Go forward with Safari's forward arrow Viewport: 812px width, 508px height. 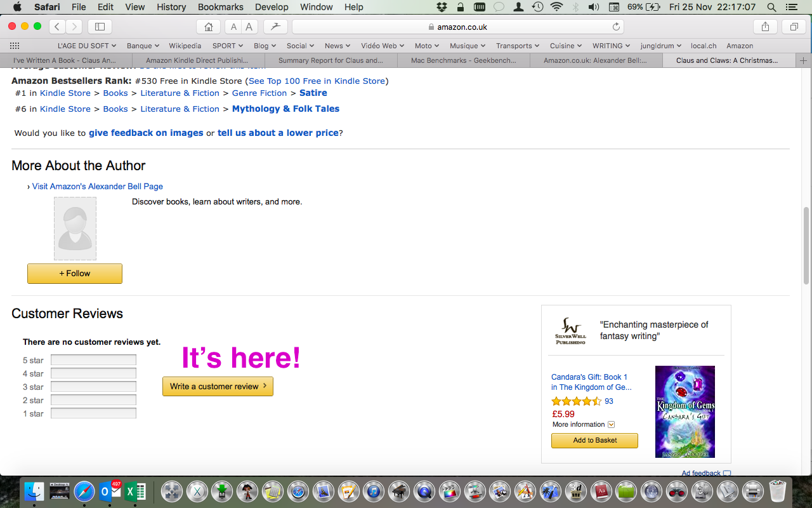pyautogui.click(x=74, y=27)
